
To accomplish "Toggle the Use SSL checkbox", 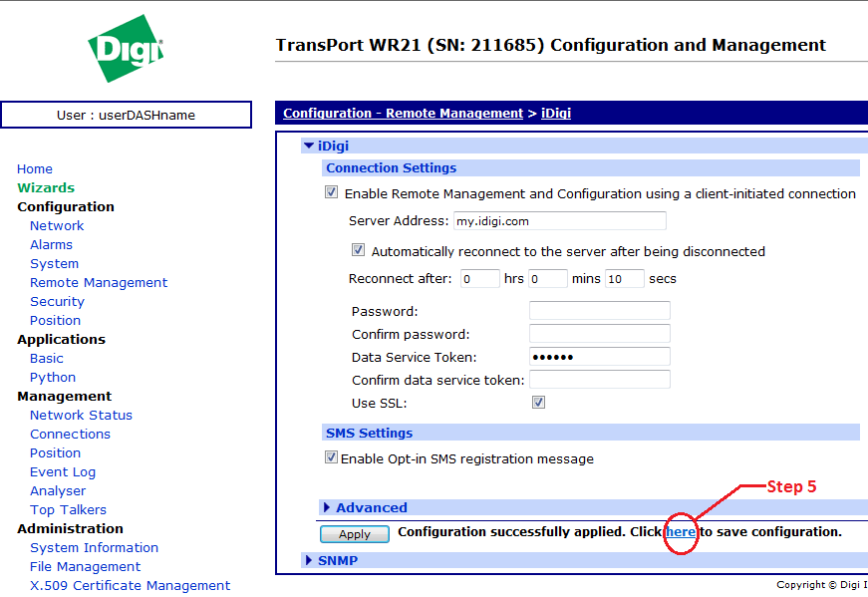I will pyautogui.click(x=539, y=403).
